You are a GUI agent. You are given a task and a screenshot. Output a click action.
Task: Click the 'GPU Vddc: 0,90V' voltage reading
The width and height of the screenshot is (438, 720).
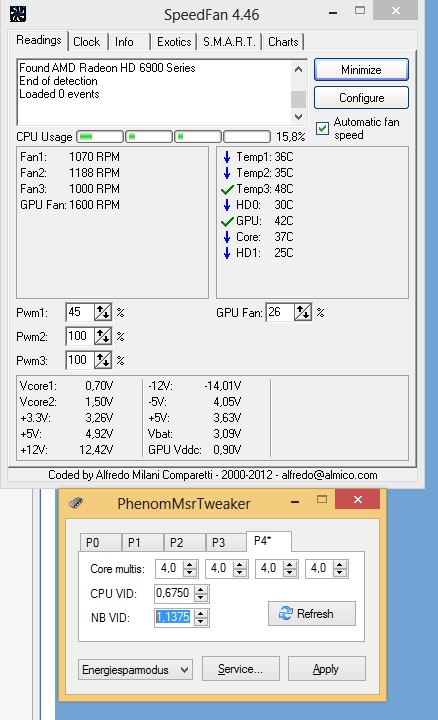tap(195, 450)
